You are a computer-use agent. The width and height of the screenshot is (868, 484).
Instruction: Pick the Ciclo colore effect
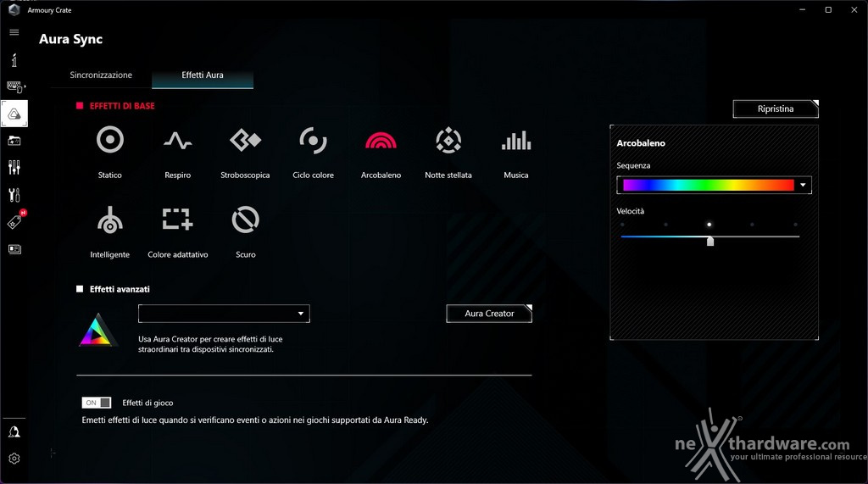click(314, 140)
